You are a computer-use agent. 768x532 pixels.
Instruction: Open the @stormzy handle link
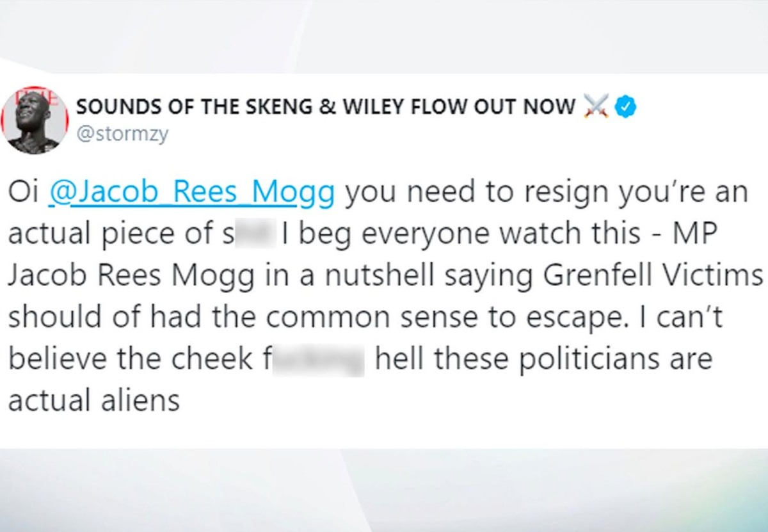[122, 136]
